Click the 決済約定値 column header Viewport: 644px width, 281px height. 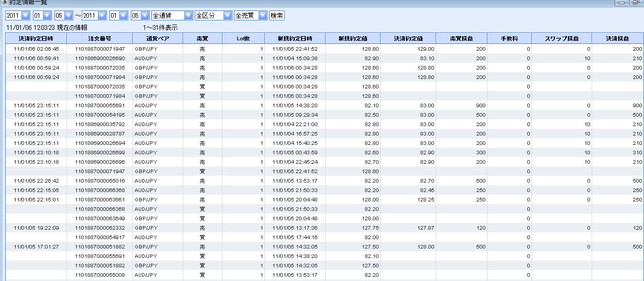pyautogui.click(x=408, y=39)
